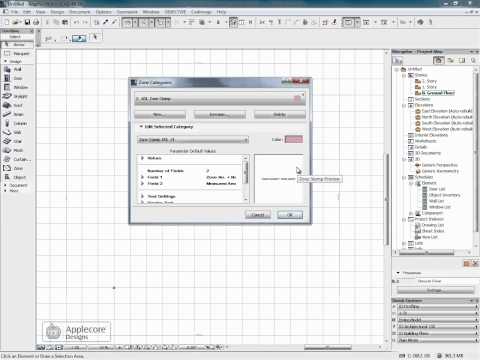Viewport: 480px width, 360px height.
Task: Switch Navigator to View Map icon
Action: coord(451,60)
